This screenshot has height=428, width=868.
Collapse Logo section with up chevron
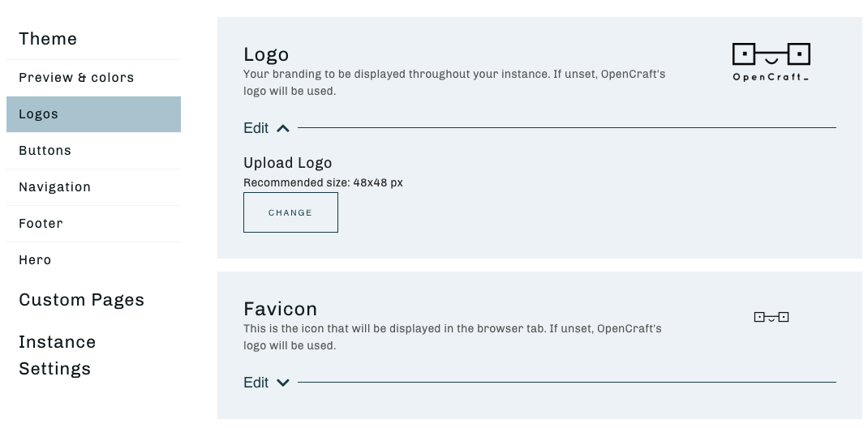pyautogui.click(x=283, y=128)
